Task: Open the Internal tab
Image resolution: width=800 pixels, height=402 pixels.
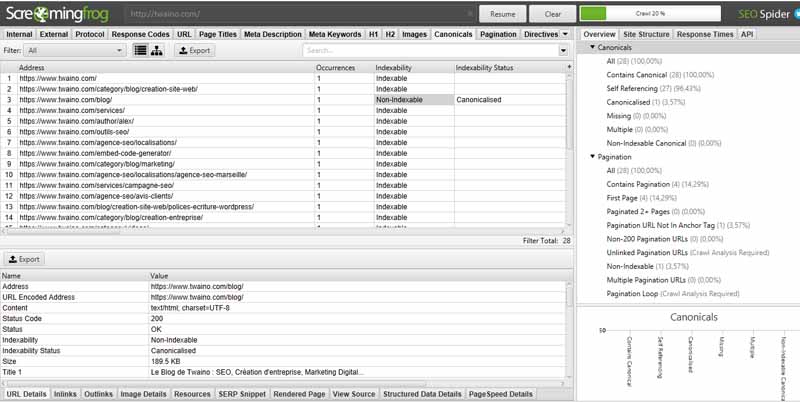Action: point(19,34)
